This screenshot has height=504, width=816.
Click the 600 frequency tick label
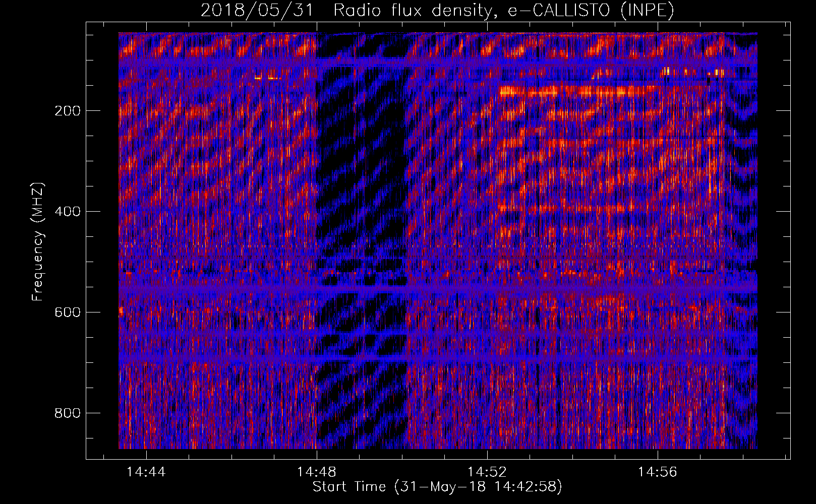(67, 312)
